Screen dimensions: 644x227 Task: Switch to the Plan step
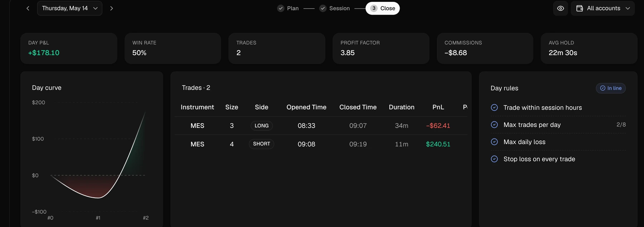tap(288, 8)
